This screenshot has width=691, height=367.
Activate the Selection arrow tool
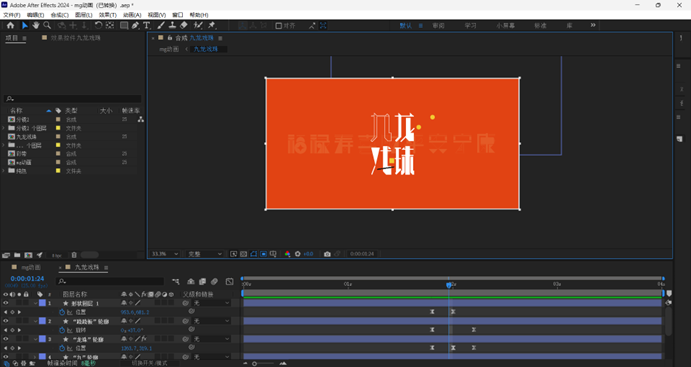tap(25, 26)
